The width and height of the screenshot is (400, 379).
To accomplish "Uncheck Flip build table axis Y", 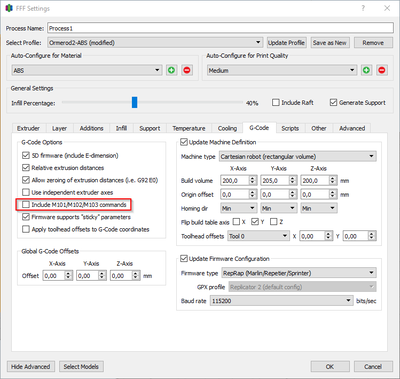I will (255, 222).
